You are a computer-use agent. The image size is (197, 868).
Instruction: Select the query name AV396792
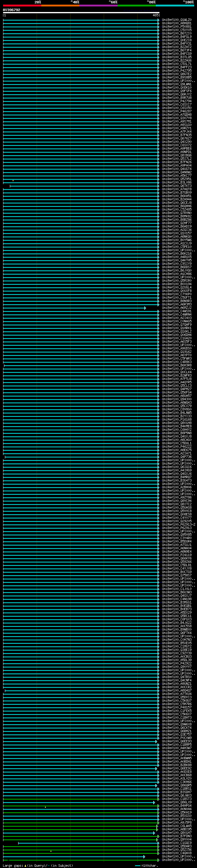pos(11,10)
